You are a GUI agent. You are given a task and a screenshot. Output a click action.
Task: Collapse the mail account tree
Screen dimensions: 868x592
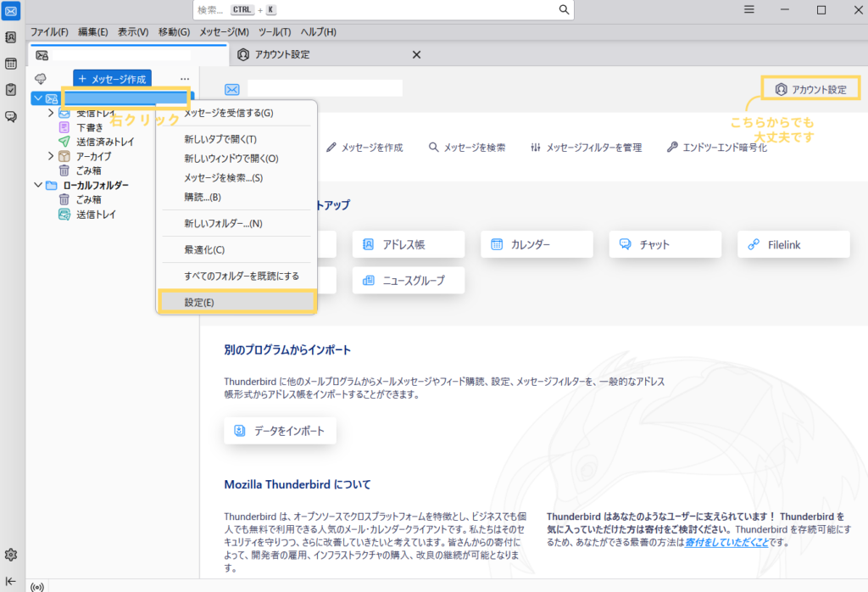tap(37, 98)
